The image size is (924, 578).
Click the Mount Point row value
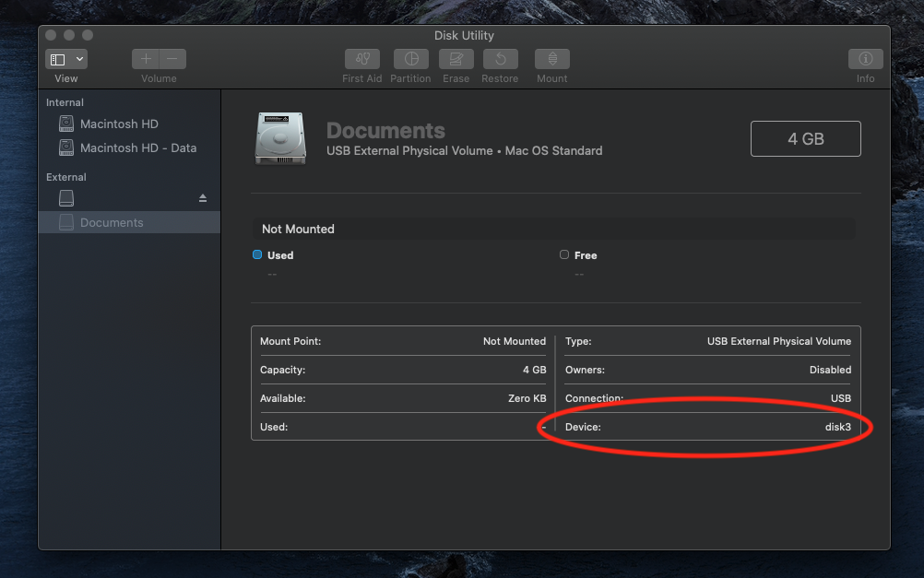[x=514, y=341]
